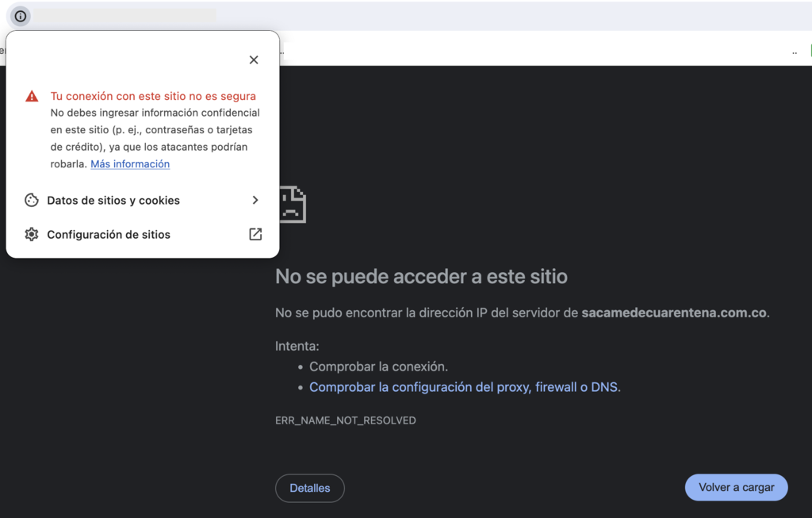Open Datos de sitios y cookies
Screen dimensions: 812x518
111,200
